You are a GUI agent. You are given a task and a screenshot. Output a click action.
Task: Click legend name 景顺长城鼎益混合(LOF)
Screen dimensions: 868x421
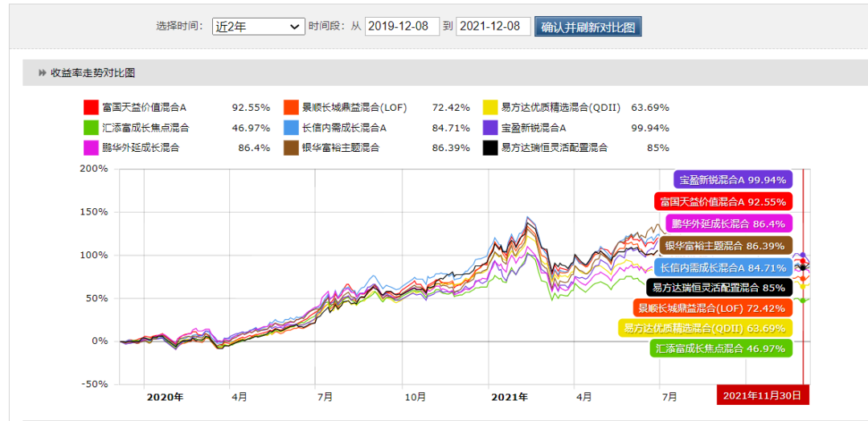354,108
